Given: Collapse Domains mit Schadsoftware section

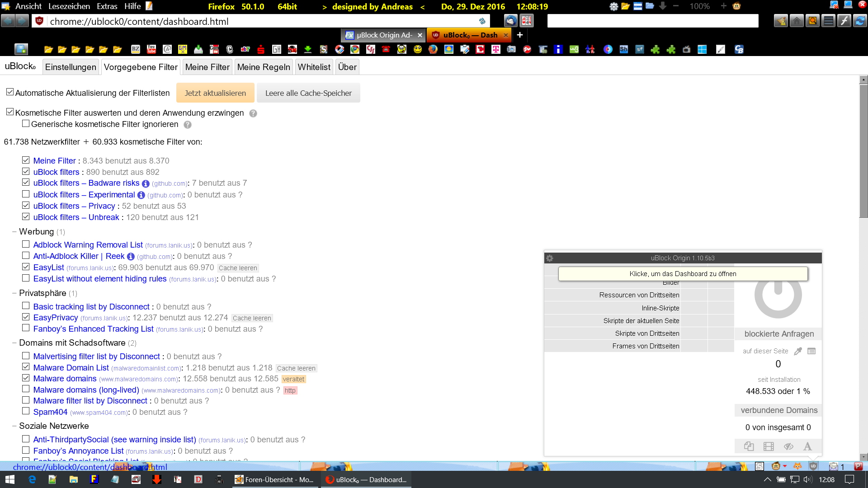Looking at the screenshot, I should 14,343.
